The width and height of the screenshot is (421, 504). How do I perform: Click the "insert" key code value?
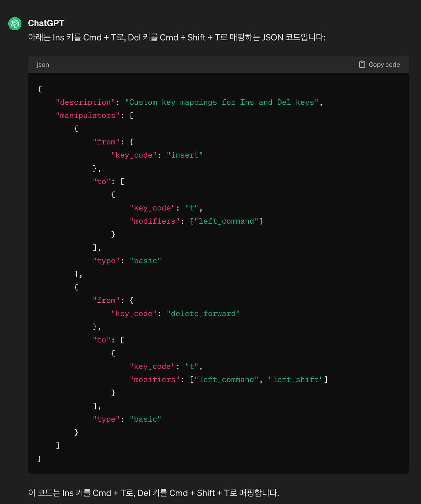[185, 155]
